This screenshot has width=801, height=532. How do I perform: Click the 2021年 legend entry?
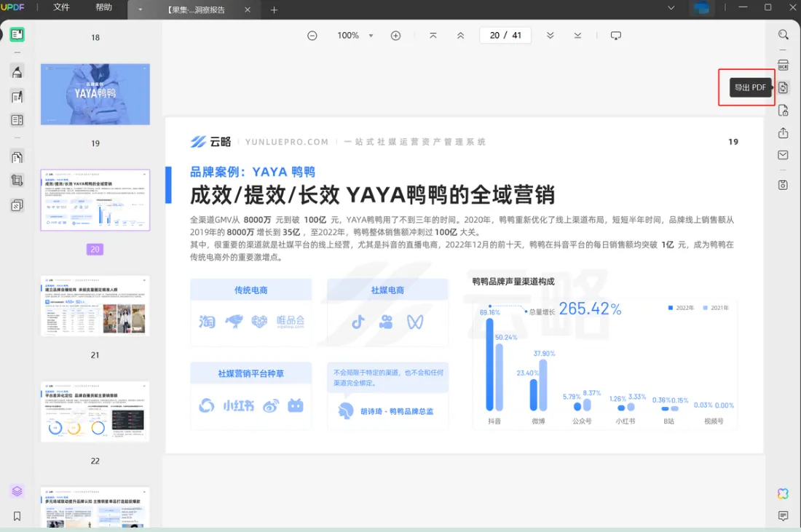click(717, 308)
